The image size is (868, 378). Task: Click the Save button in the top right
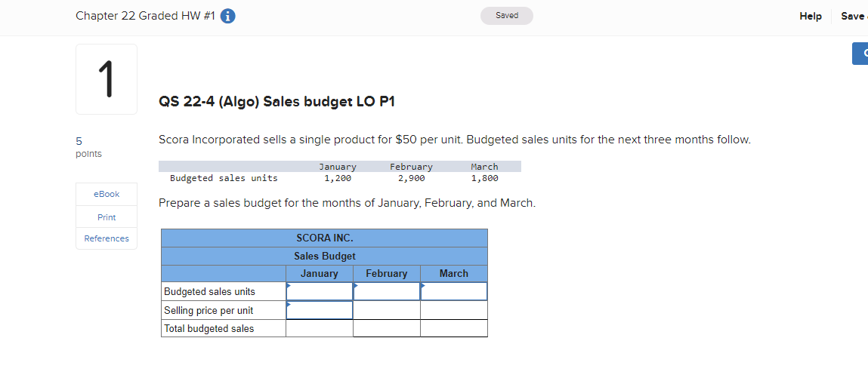point(854,17)
